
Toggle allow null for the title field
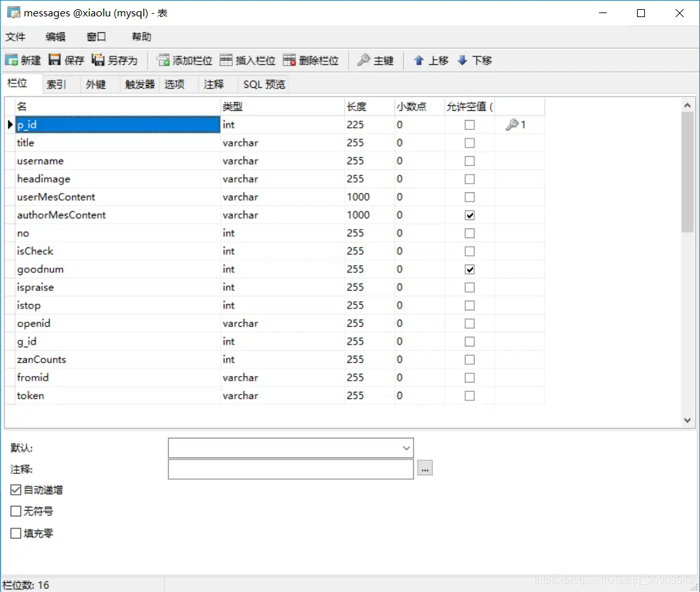470,143
